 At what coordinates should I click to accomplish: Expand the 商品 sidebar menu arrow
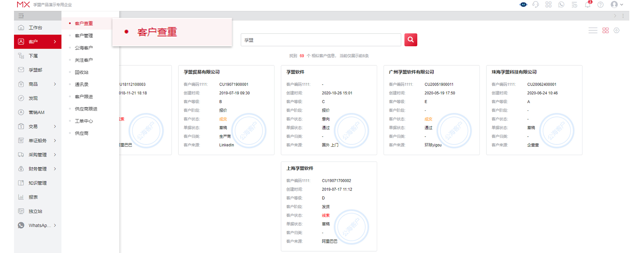pos(55,84)
